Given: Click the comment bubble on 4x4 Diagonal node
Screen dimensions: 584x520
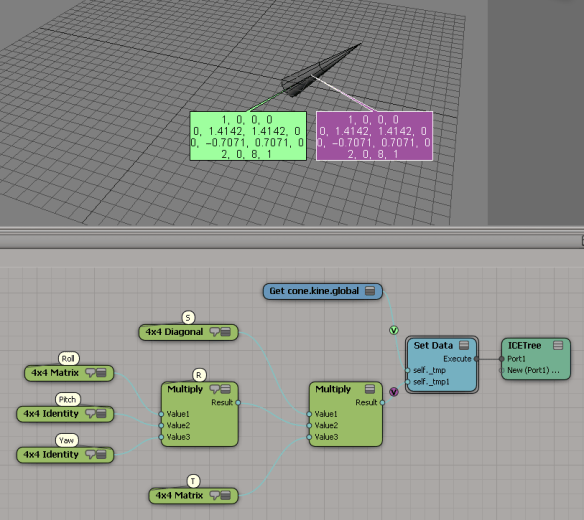Looking at the screenshot, I should click(x=214, y=332).
